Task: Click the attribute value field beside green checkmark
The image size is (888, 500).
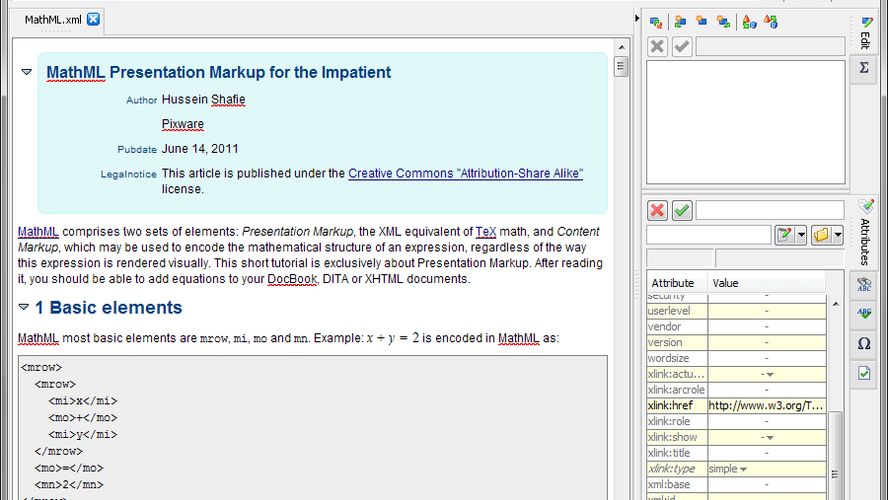Action: 770,211
